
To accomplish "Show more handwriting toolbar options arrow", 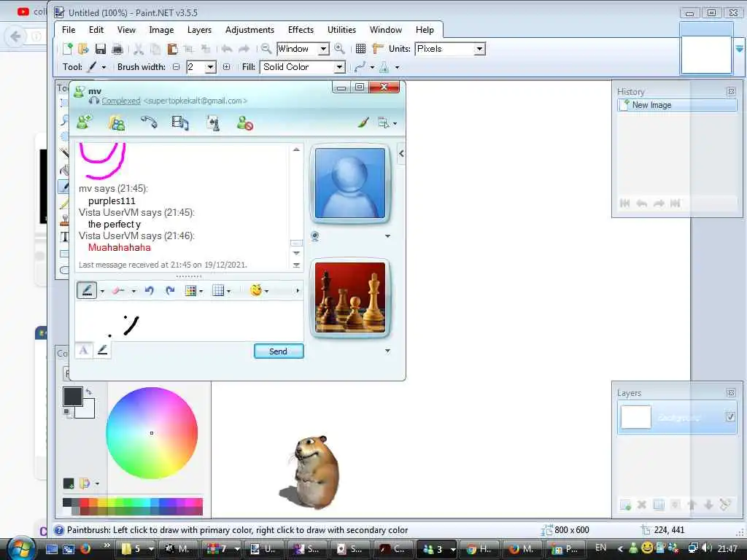I will click(x=298, y=290).
